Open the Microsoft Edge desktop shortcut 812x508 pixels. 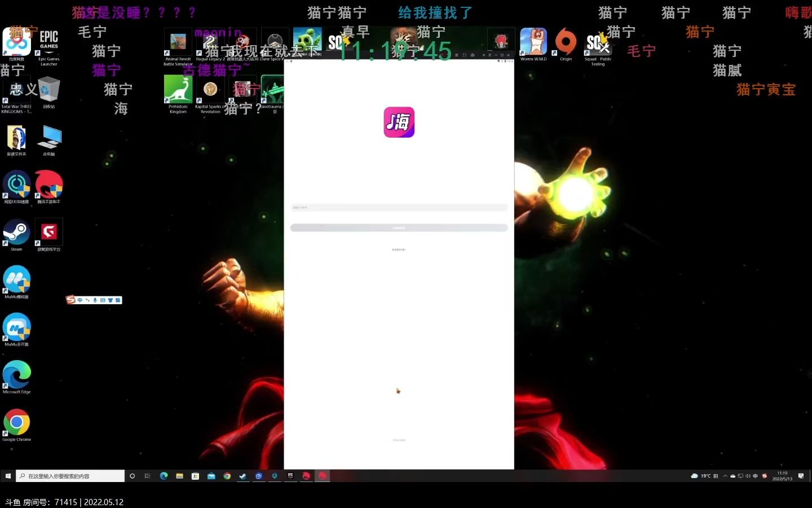(16, 377)
